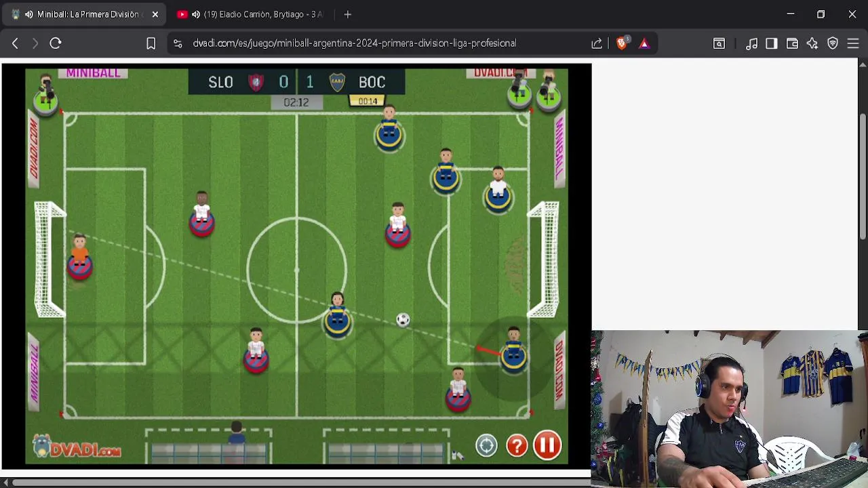Reload the current page
The image size is (868, 488).
coord(56,43)
